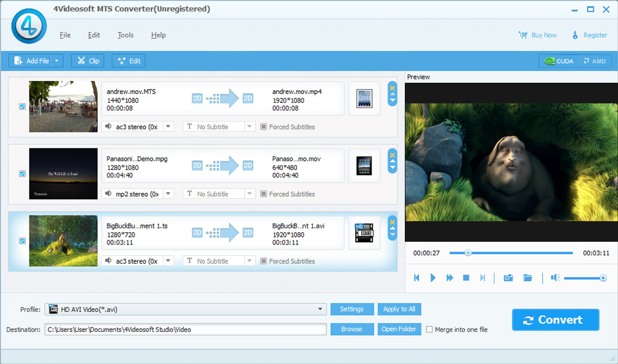
Task: Open the Clip tool
Action: click(88, 60)
